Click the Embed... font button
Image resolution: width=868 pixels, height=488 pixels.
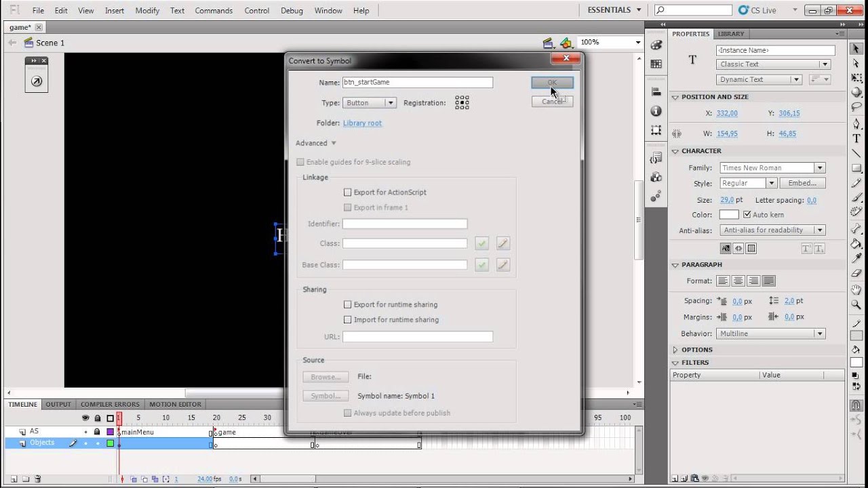click(x=802, y=184)
